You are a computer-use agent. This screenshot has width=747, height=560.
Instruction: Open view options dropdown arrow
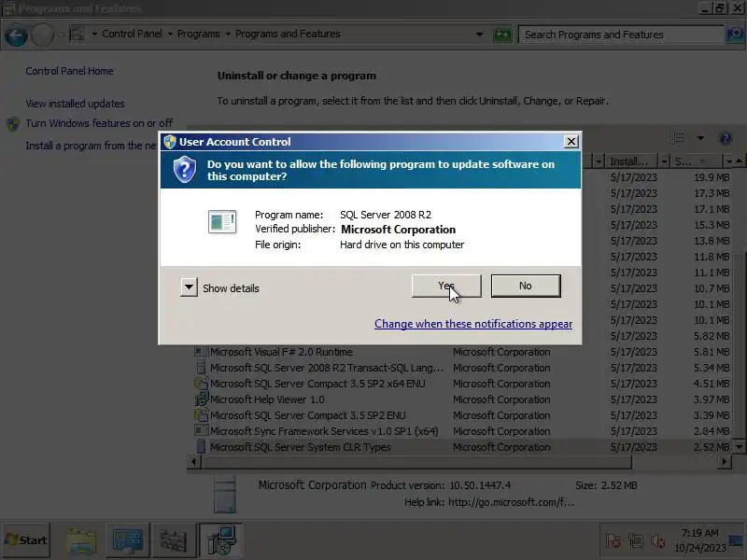(x=700, y=138)
